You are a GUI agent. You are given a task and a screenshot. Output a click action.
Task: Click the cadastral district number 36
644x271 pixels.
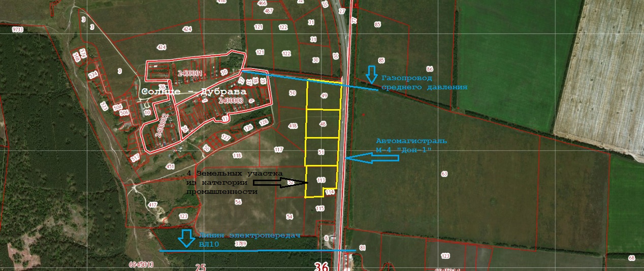click(321, 266)
